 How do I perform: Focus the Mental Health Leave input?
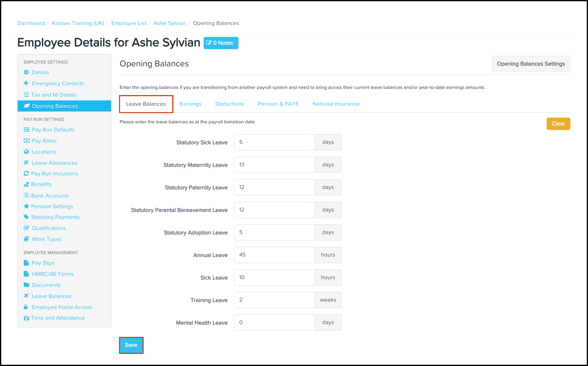(x=274, y=322)
